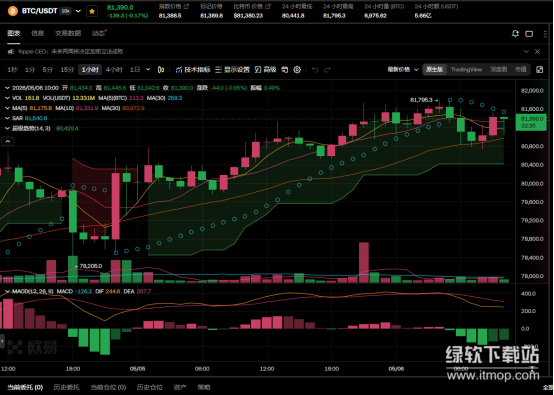Click the 24小时最低 value 80,441.8
Image resolution: width=554 pixels, height=395 pixels.
click(x=293, y=16)
